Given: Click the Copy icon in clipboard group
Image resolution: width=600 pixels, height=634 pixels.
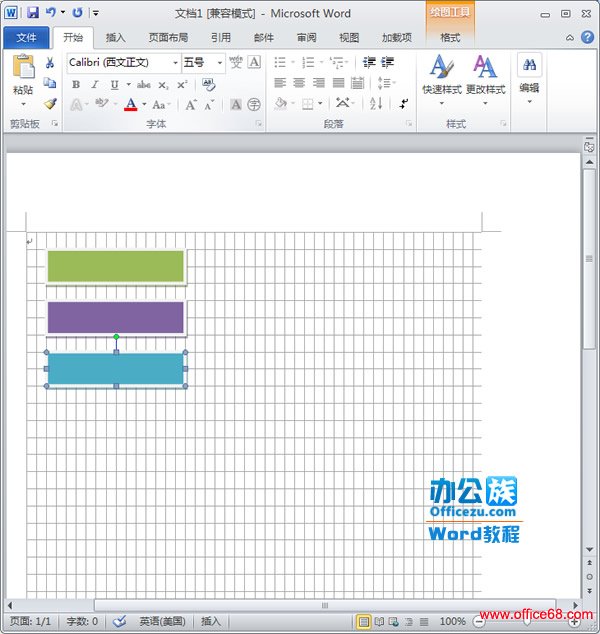Looking at the screenshot, I should coord(50,83).
